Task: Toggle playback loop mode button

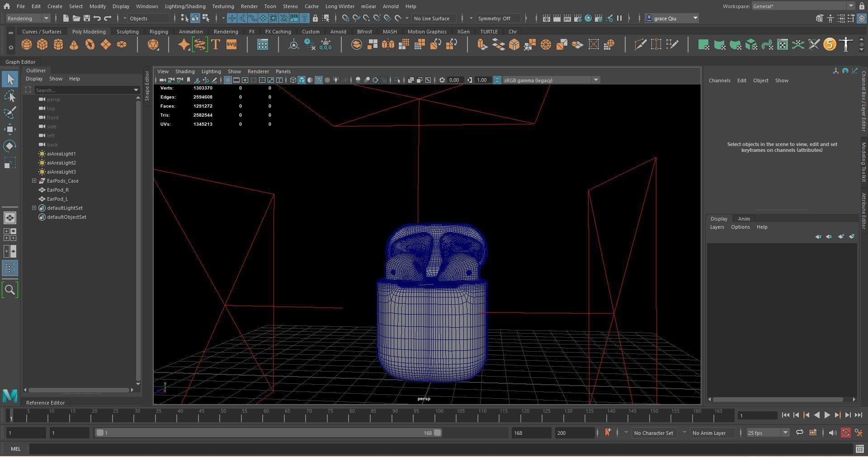Action: click(799, 433)
